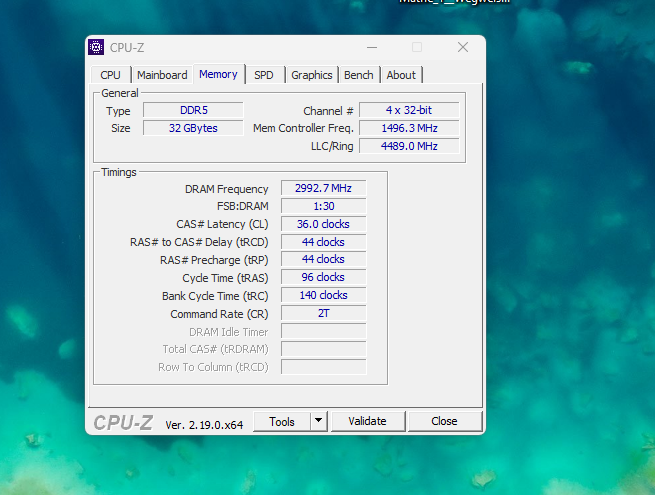
Task: Click the empty Row To Column field
Action: (323, 367)
